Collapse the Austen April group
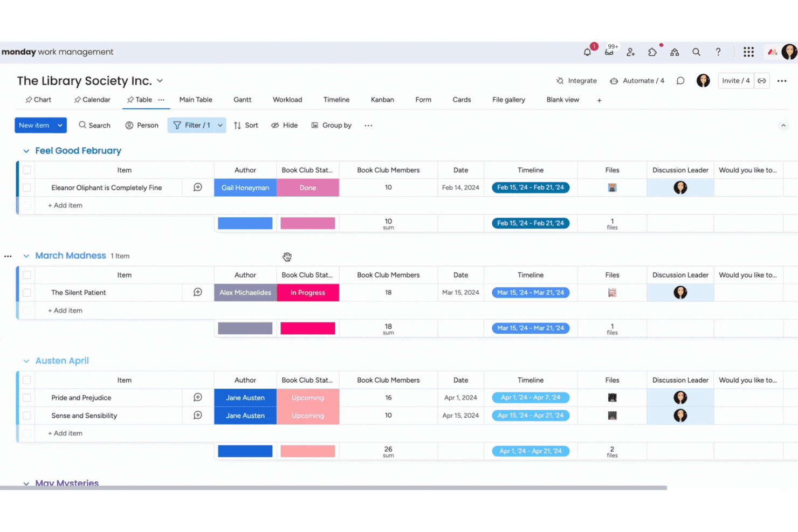Screen dimensions: 798x532 (x=26, y=361)
